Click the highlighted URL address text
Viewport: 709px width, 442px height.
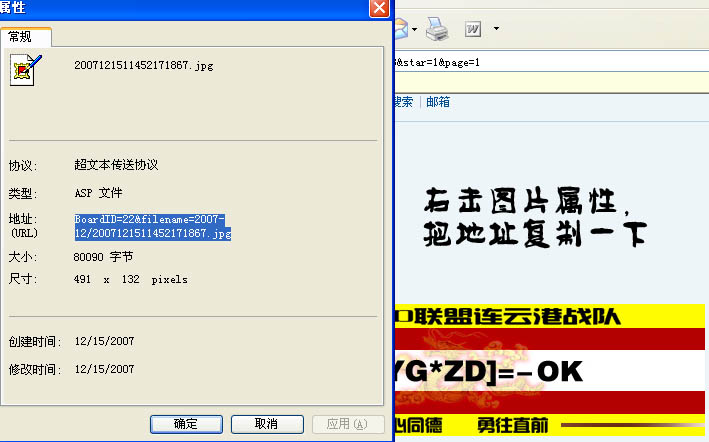[x=152, y=226]
